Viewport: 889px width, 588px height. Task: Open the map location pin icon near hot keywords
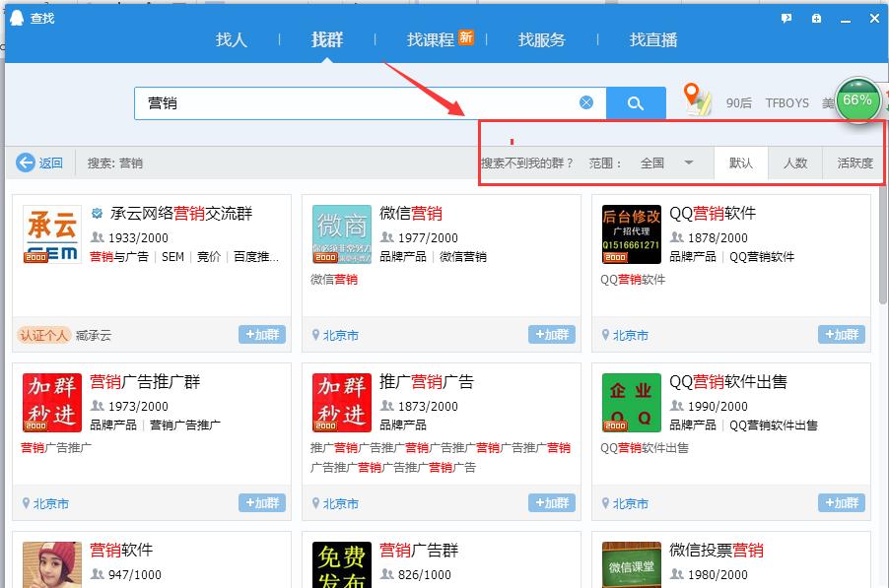pyautogui.click(x=698, y=101)
